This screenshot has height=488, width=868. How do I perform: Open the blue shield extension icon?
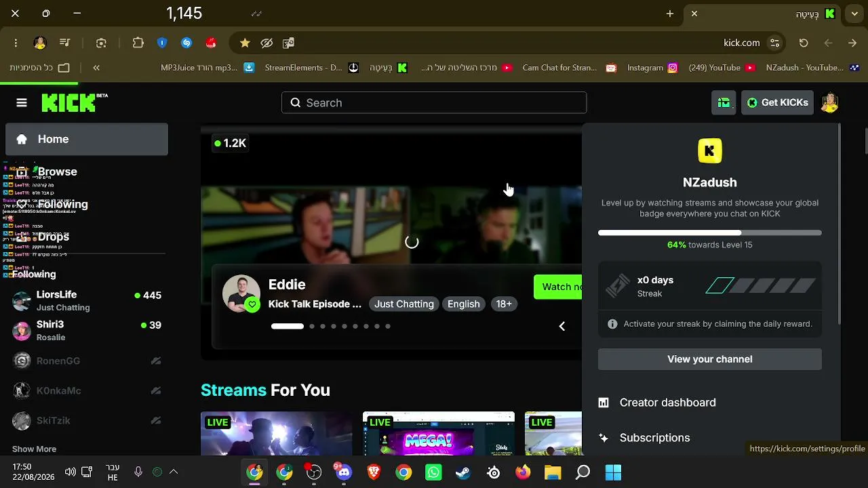162,43
